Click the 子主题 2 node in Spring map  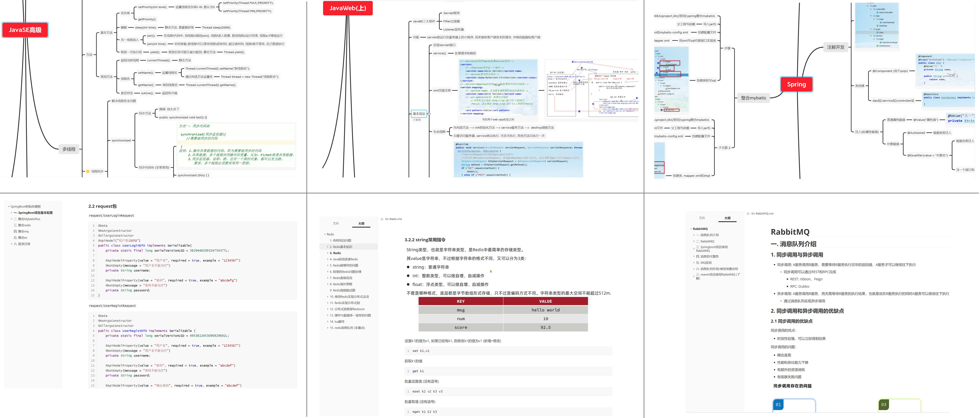[724, 148]
